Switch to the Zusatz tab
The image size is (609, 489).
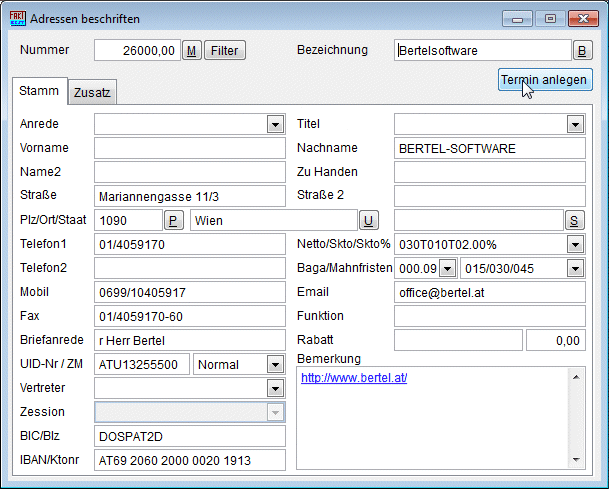92,92
